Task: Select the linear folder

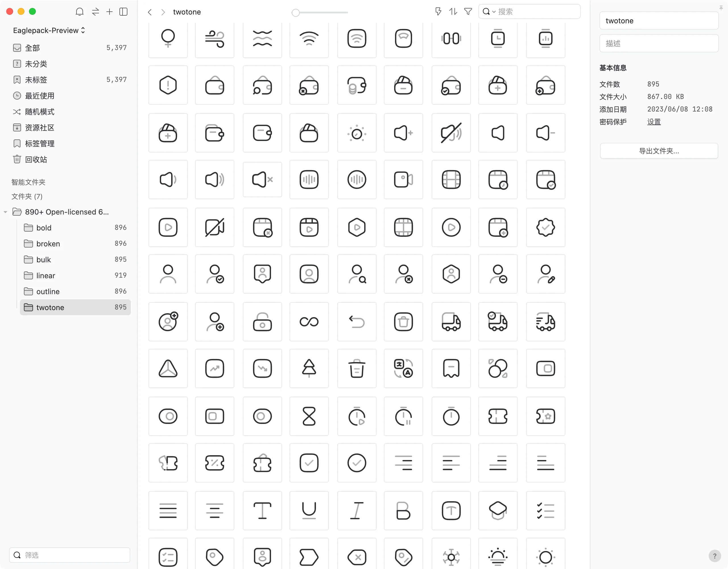Action: [46, 275]
